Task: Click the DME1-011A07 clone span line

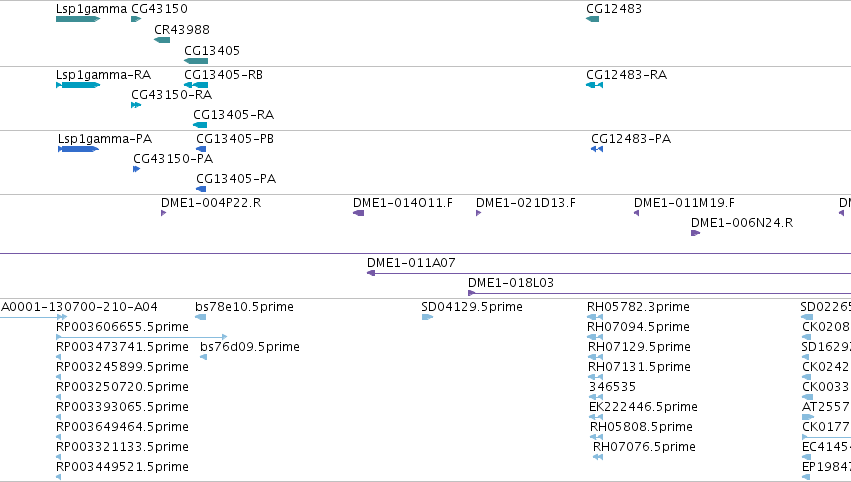Action: (x=609, y=273)
